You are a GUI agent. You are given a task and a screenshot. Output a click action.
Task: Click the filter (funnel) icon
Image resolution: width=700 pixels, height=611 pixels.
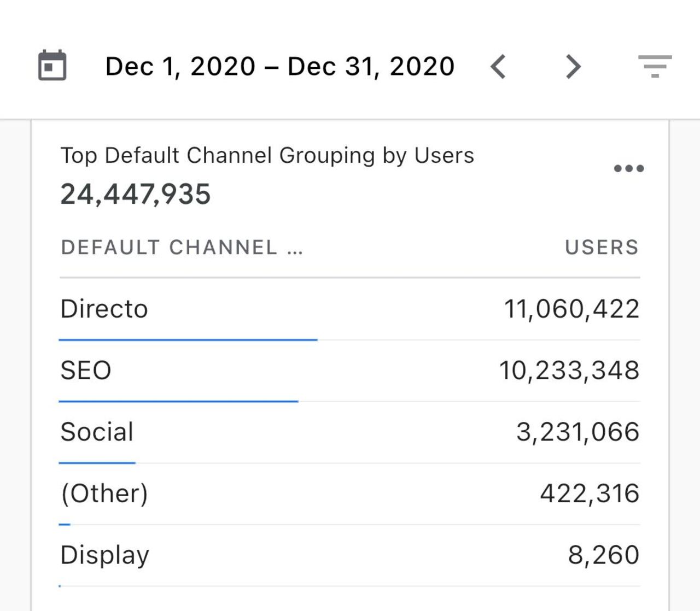pyautogui.click(x=656, y=67)
